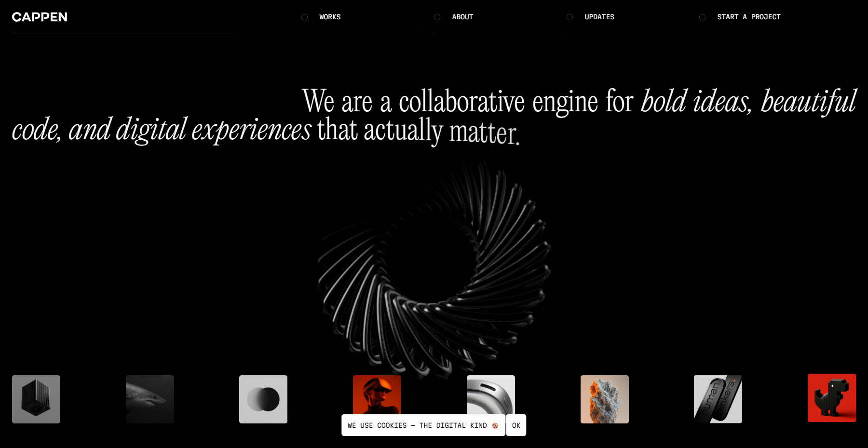The height and width of the screenshot is (448, 868).
Task: Dismiss cookies by clicking OK
Action: [515, 425]
